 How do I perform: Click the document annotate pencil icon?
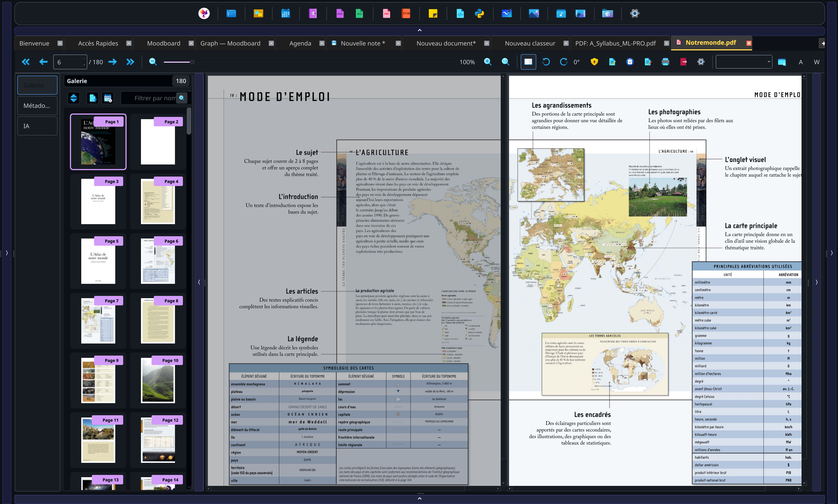612,62
